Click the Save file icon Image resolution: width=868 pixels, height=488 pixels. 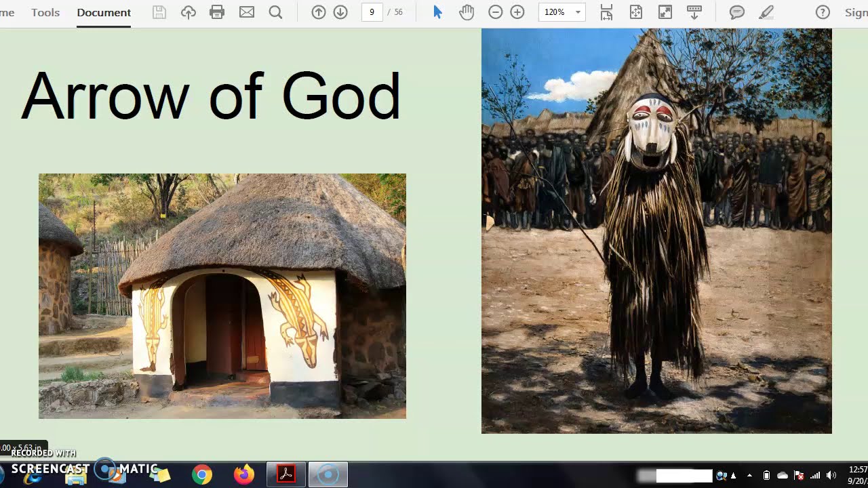[x=159, y=12]
